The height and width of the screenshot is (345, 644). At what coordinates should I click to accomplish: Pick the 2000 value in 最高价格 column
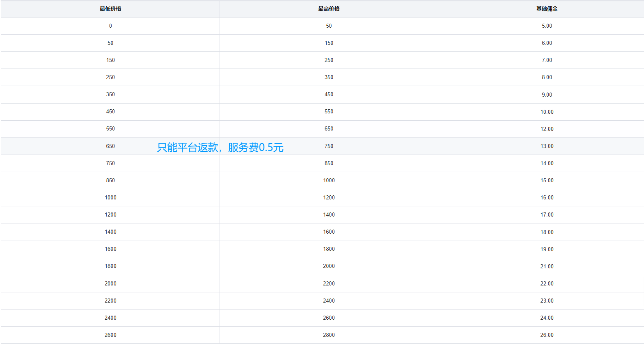pyautogui.click(x=329, y=266)
